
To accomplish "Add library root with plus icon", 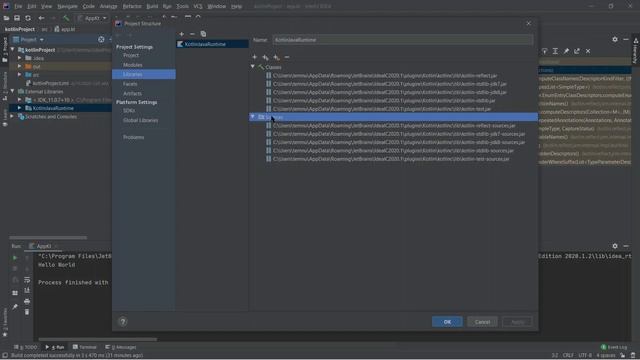I will 254,57.
